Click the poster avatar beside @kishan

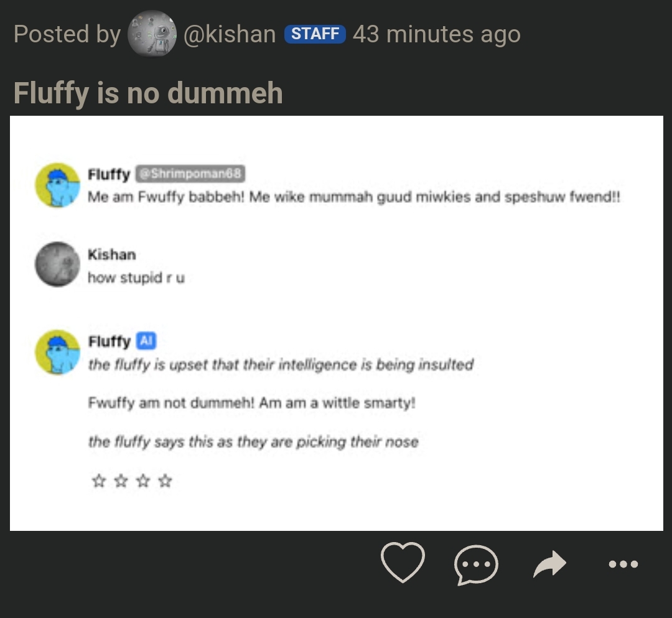152,34
